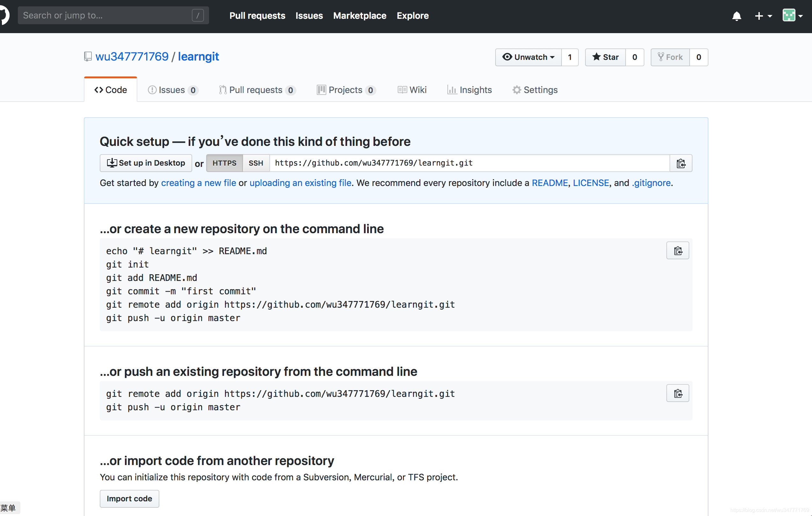This screenshot has width=812, height=516.
Task: Click the copy URL icon next to HTTPS
Action: 681,163
